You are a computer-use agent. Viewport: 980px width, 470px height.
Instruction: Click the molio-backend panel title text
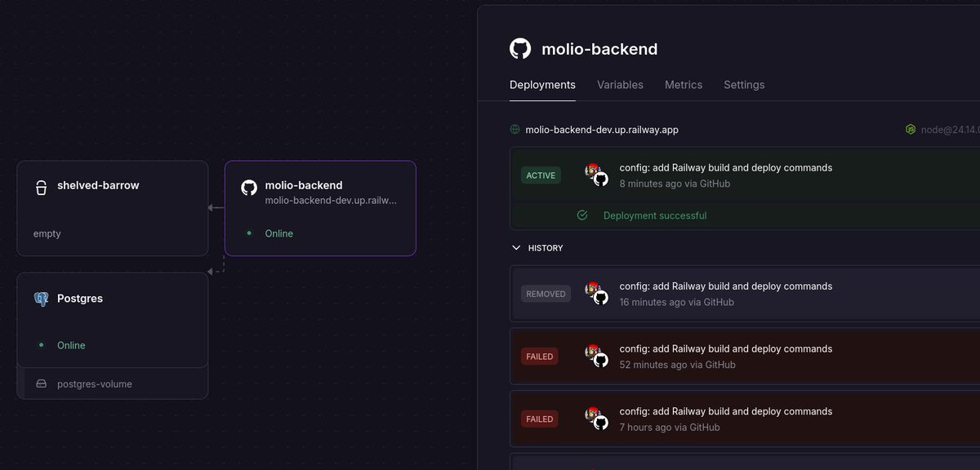(x=599, y=49)
